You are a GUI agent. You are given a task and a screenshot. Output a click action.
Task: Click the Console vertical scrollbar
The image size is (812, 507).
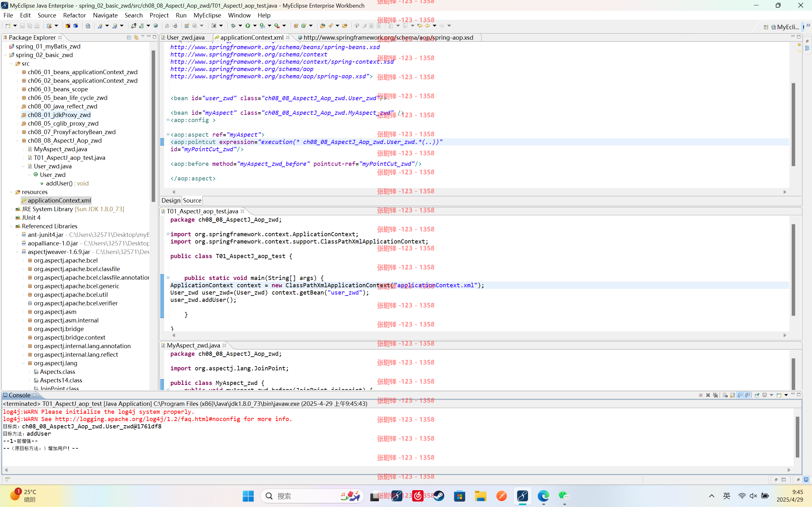click(x=797, y=437)
